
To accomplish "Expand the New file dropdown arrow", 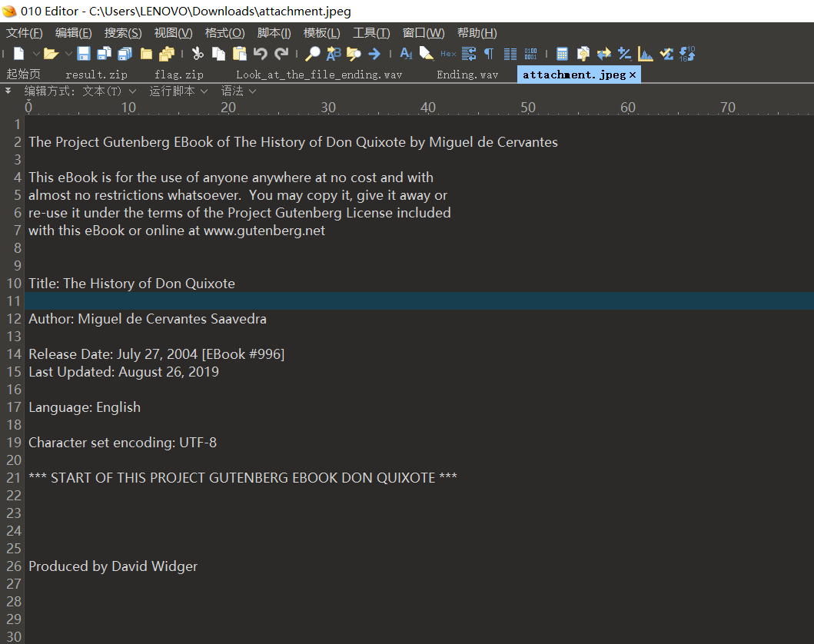I will click(36, 54).
